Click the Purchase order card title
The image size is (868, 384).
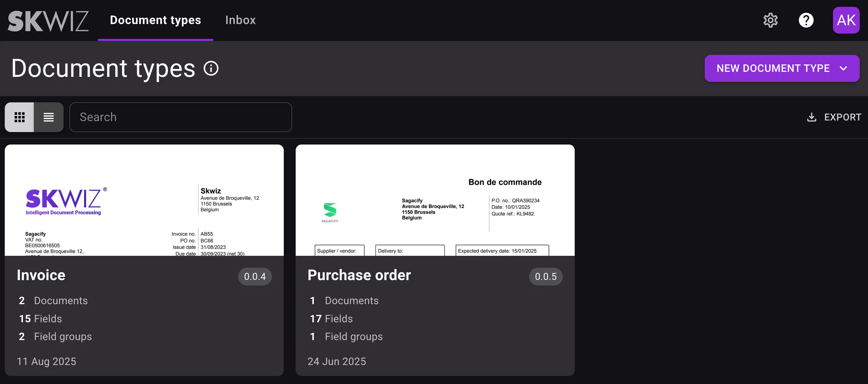tap(359, 275)
